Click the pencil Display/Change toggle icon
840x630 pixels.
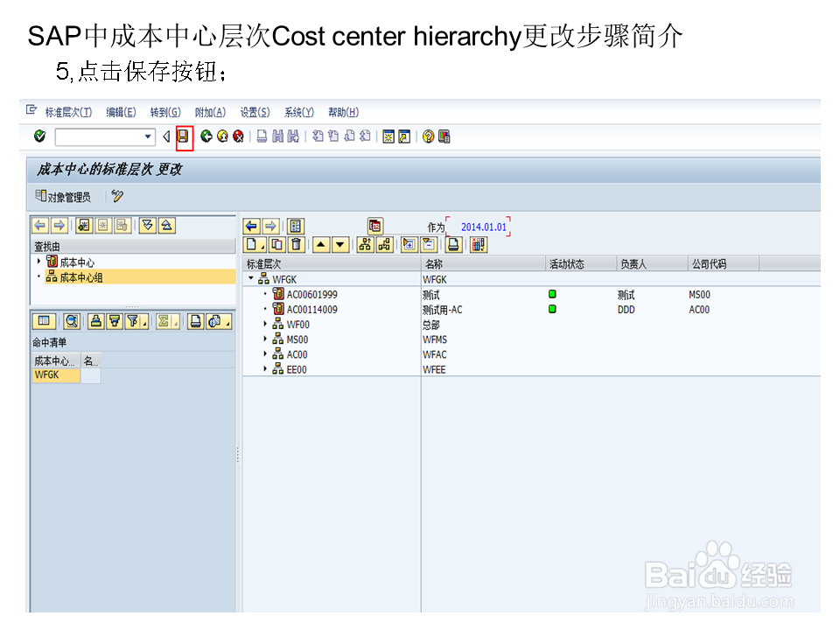(117, 196)
